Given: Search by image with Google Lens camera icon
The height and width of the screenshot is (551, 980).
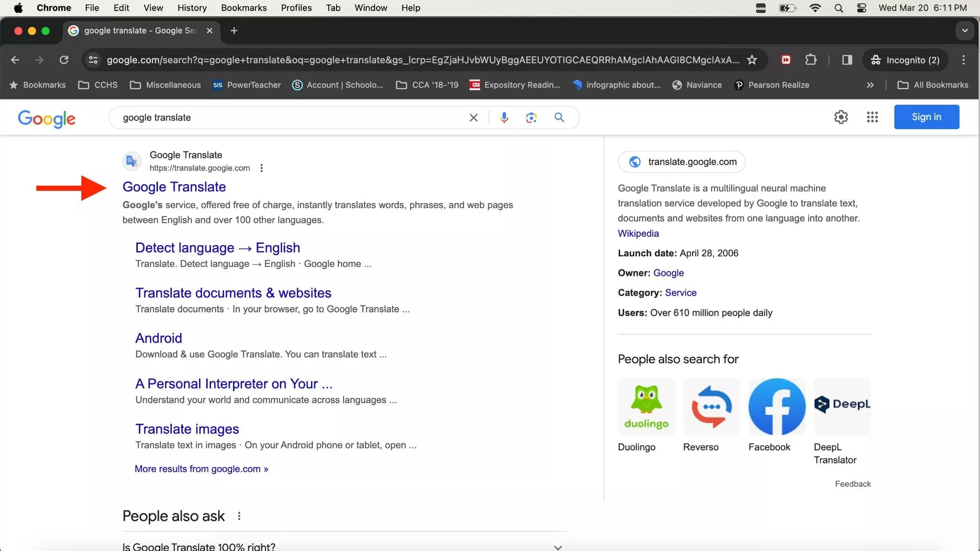Looking at the screenshot, I should 531,117.
